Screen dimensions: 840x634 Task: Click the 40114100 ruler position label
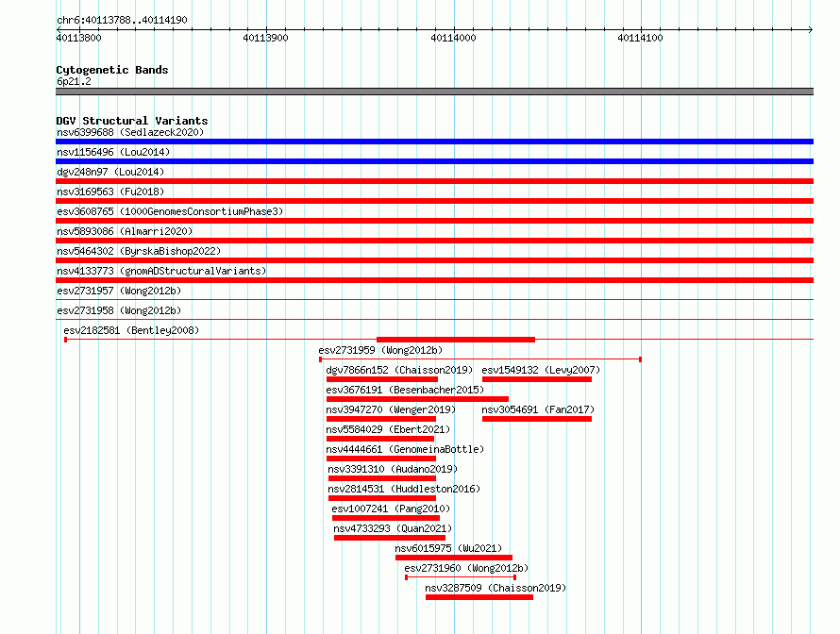click(x=640, y=38)
